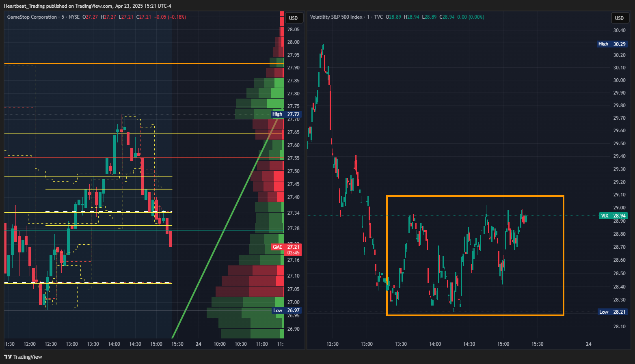This screenshot has width=635, height=364.
Task: Click the 27.85 price axis value
Action: click(x=293, y=81)
